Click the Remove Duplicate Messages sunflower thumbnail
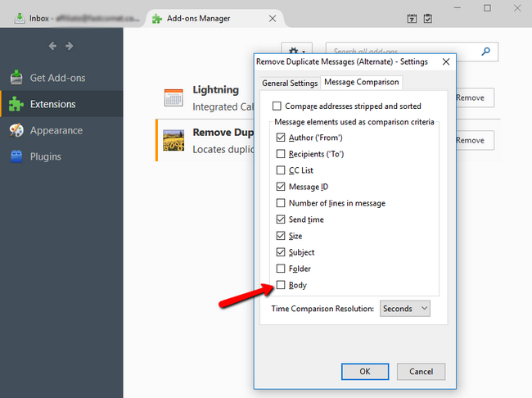532x398 pixels. coord(174,140)
